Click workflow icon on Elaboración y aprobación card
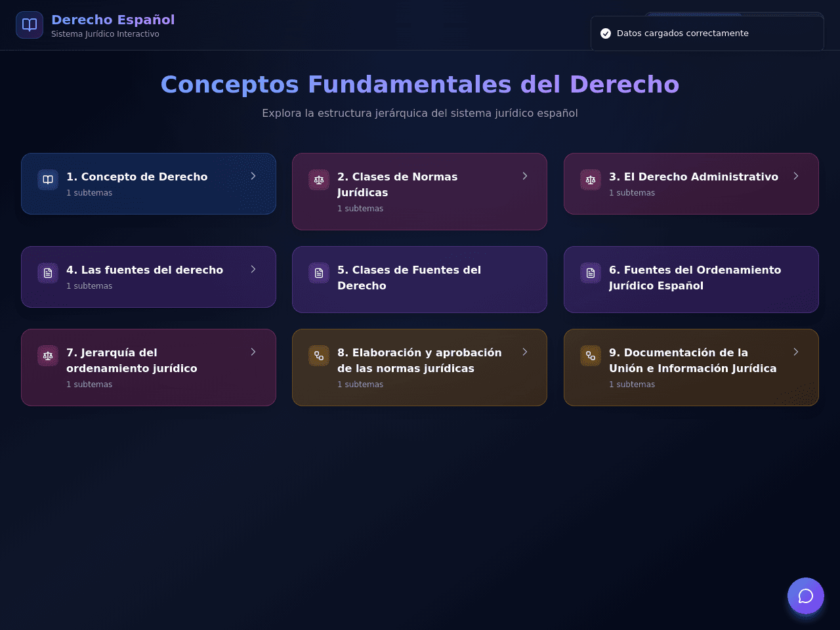Viewport: 840px width, 630px height. point(319,356)
